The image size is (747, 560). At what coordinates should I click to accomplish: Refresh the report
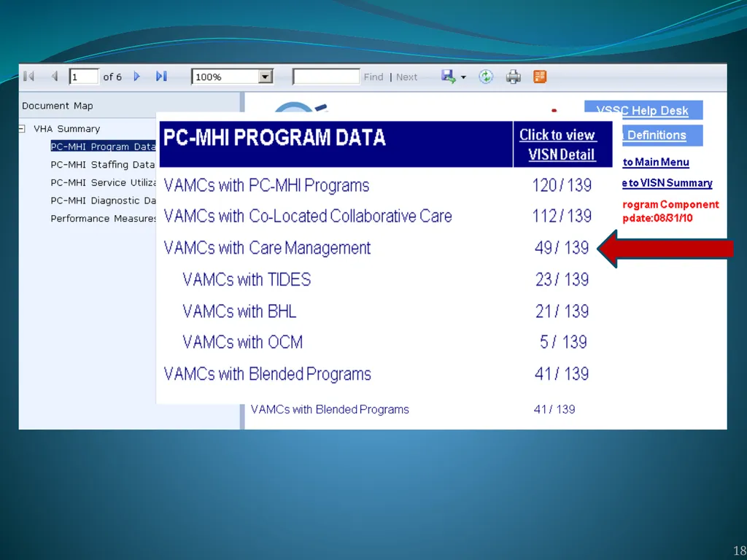[x=485, y=76]
